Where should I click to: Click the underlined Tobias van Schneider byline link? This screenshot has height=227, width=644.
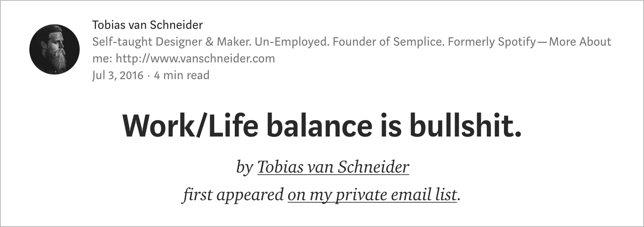pyautogui.click(x=333, y=167)
